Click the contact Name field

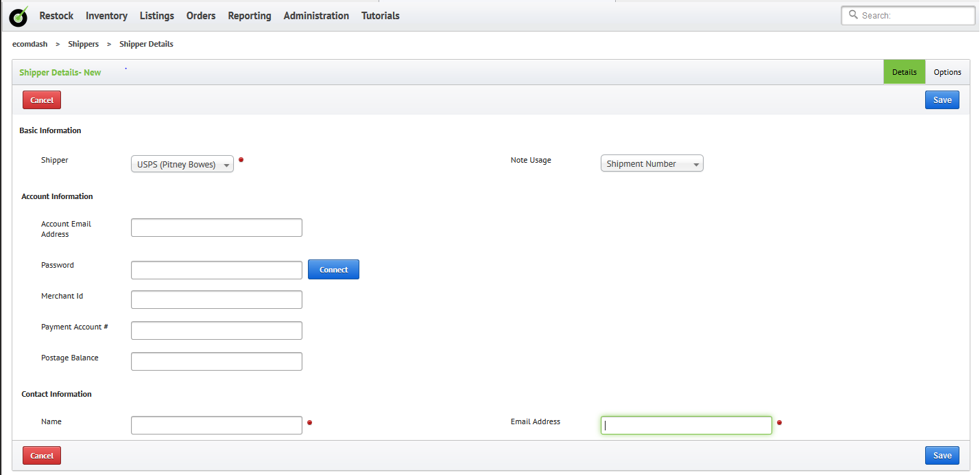[217, 425]
